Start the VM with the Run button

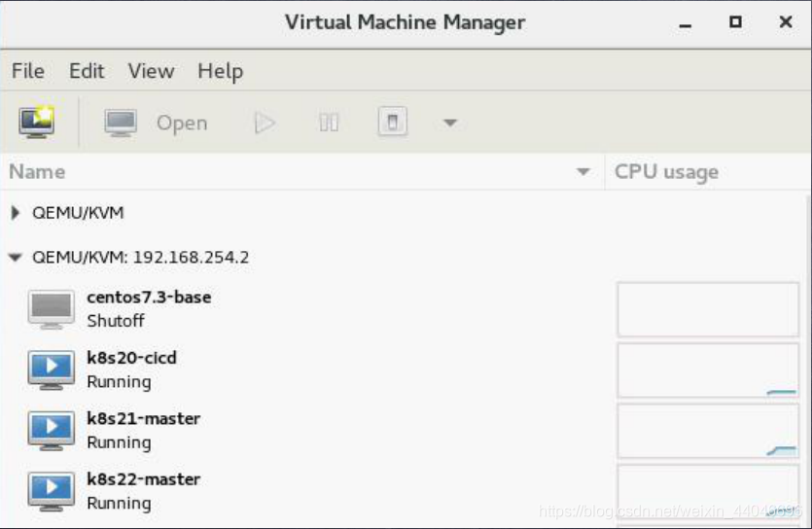[x=265, y=123]
